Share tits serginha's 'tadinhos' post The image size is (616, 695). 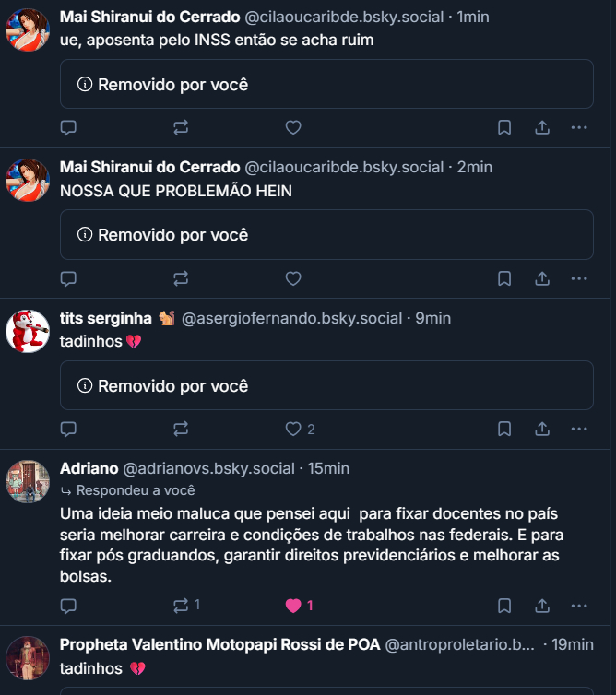[x=542, y=429]
